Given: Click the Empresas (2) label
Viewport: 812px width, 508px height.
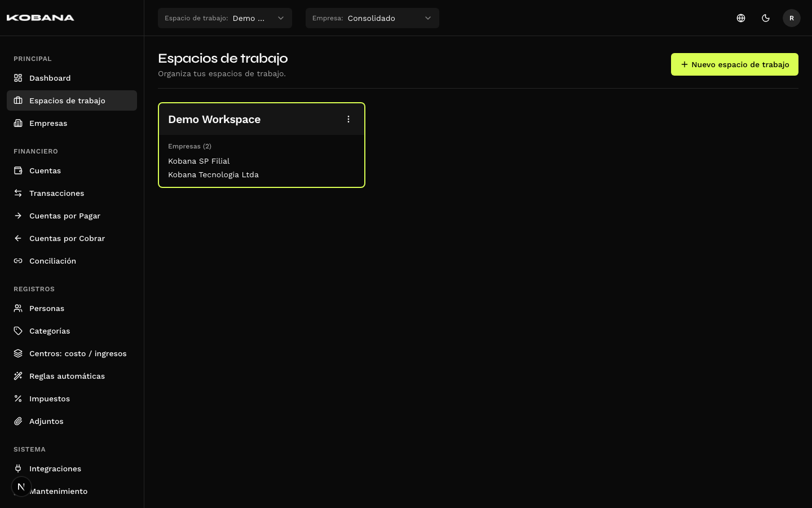Looking at the screenshot, I should 189,146.
